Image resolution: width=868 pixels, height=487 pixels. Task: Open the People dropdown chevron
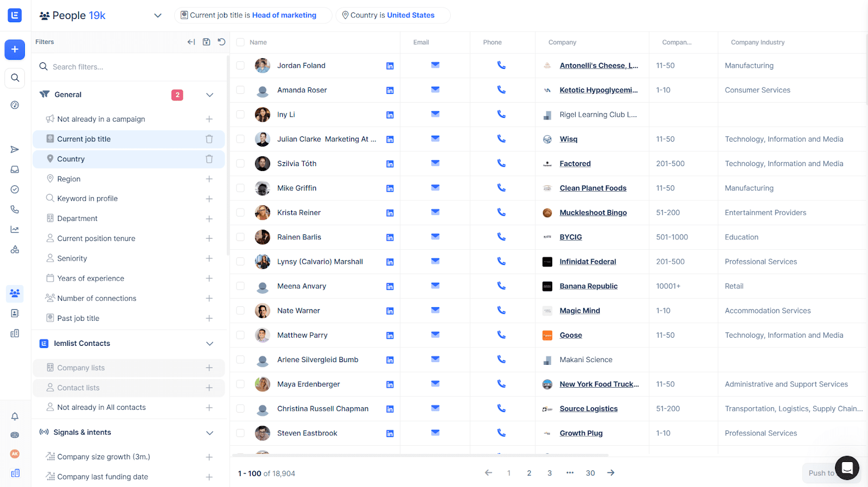[158, 15]
